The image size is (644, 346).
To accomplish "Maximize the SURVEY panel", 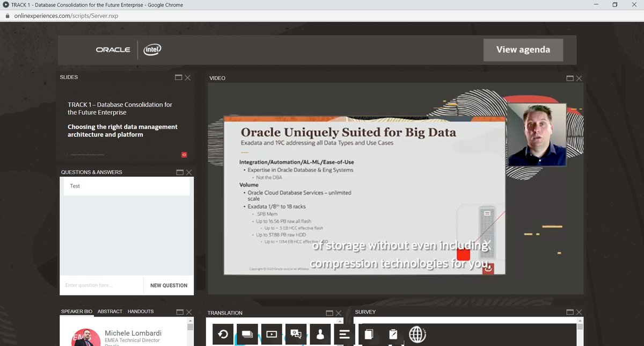I will [x=570, y=312].
